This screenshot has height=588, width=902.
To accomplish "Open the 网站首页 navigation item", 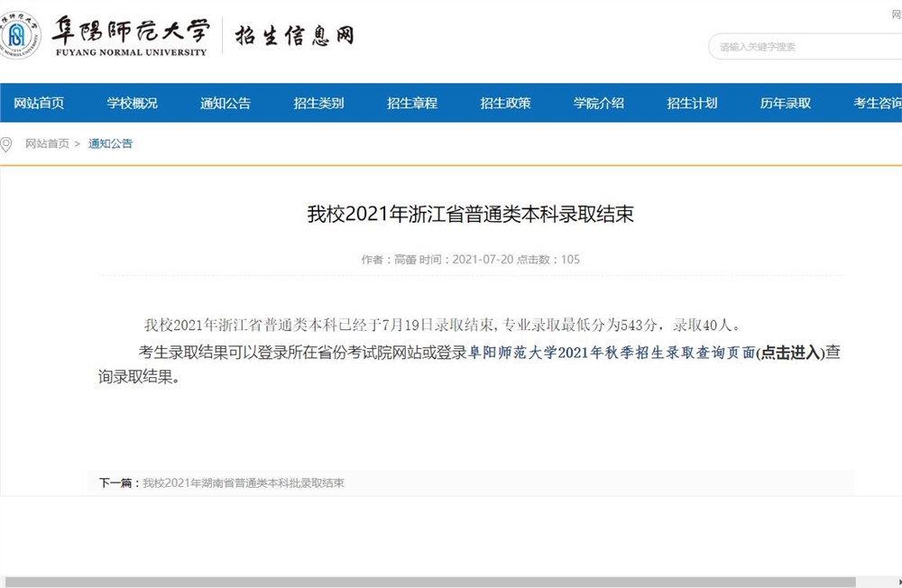I will coord(39,103).
